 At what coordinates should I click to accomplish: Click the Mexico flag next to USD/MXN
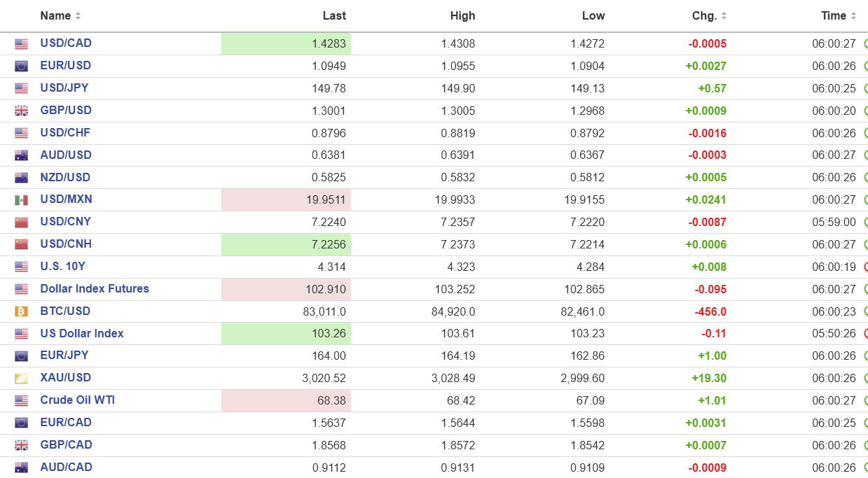21,200
